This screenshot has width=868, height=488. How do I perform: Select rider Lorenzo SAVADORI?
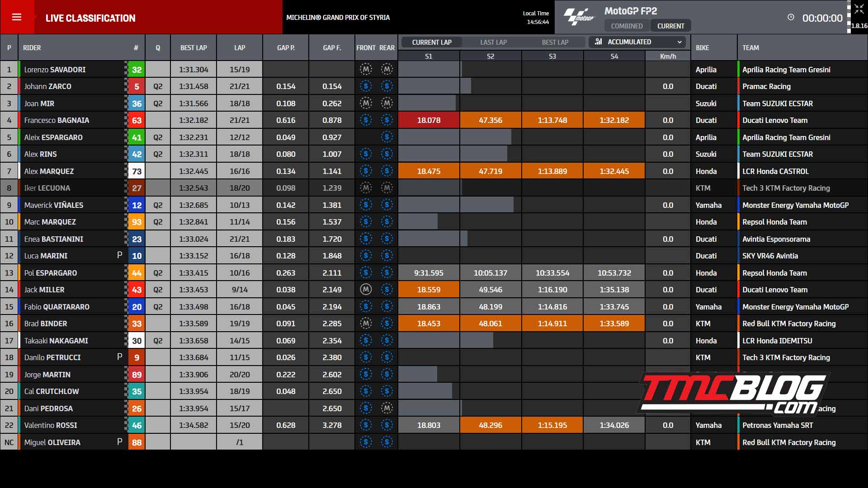click(x=55, y=70)
